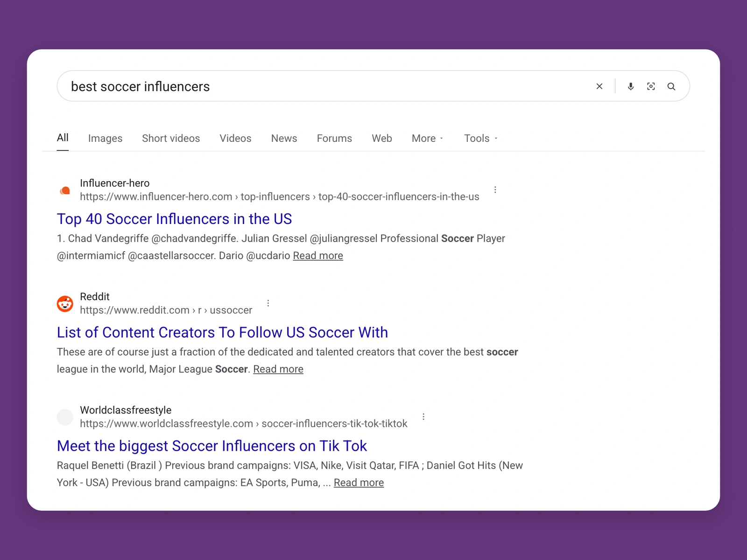747x560 pixels.
Task: Open 'List of Content Creators To Follow US Soccer With'
Action: click(222, 332)
